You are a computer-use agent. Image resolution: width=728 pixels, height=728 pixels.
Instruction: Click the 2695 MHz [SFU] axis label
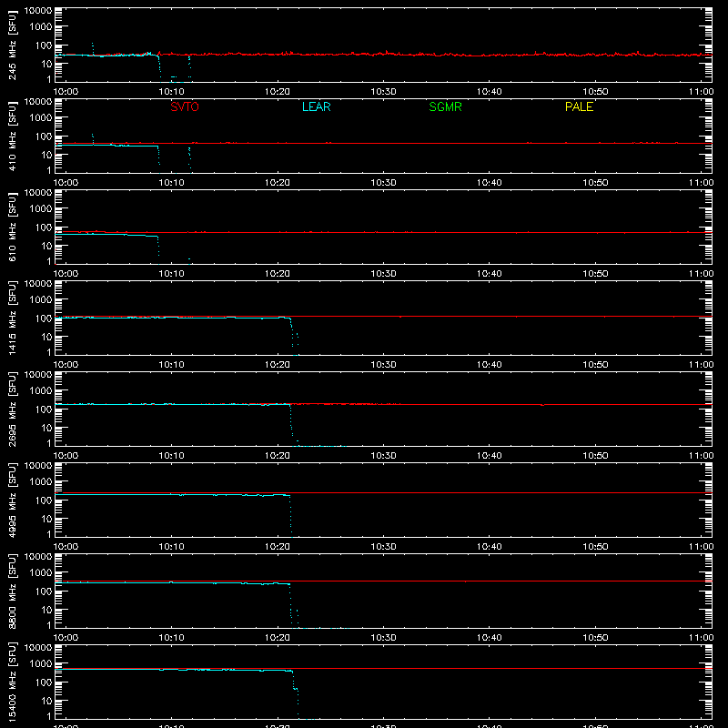click(12, 409)
